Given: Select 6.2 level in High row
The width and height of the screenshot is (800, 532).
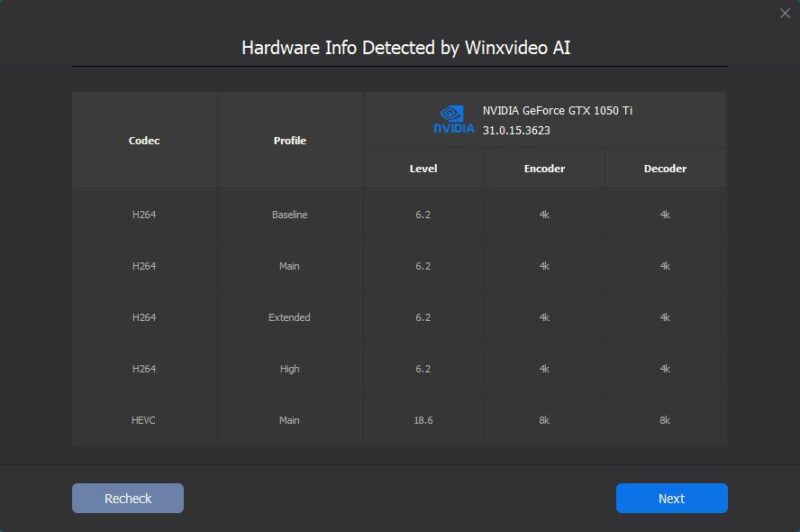Looking at the screenshot, I should click(x=423, y=369).
